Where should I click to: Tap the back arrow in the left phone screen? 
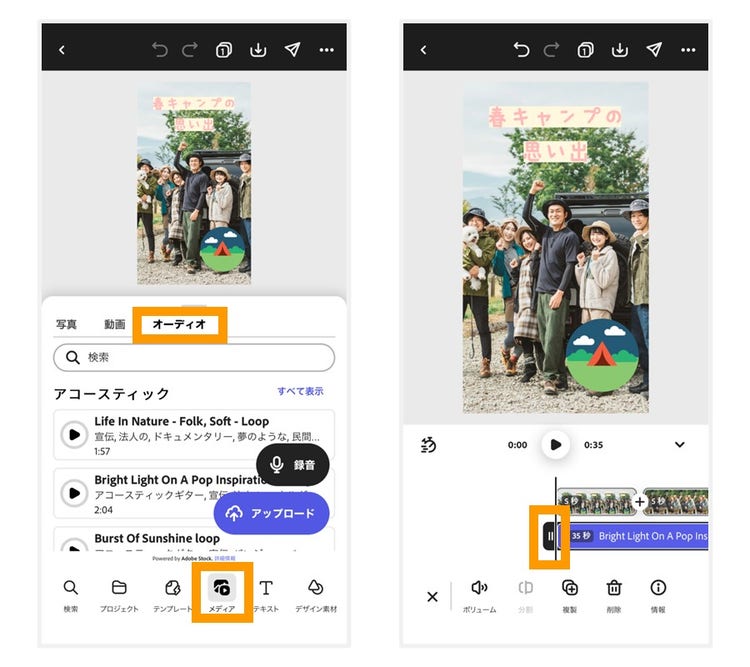click(62, 50)
